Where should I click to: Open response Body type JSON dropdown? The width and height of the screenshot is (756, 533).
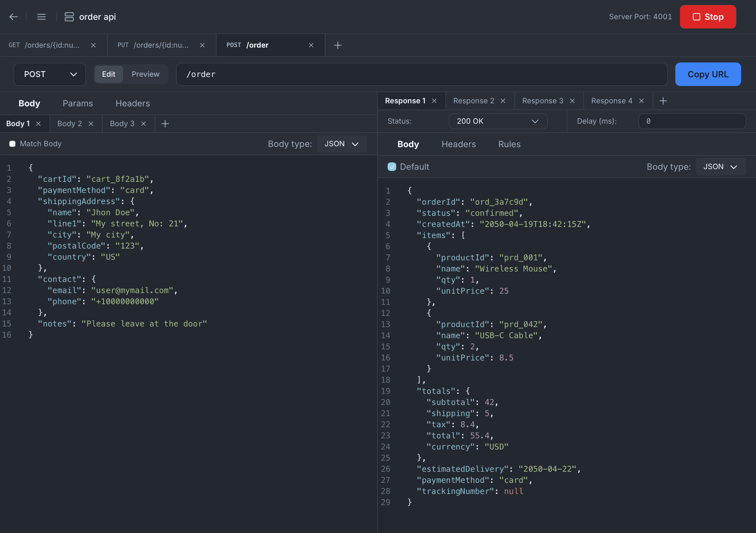tap(721, 167)
